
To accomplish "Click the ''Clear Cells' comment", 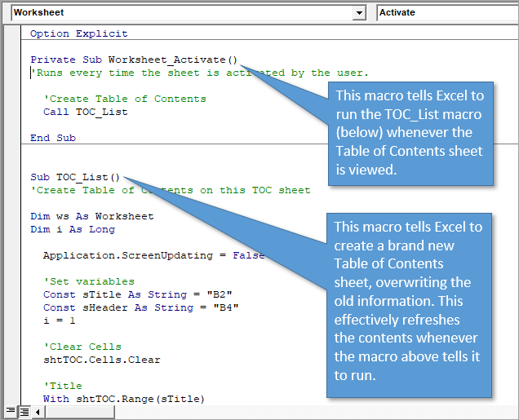I will click(82, 347).
